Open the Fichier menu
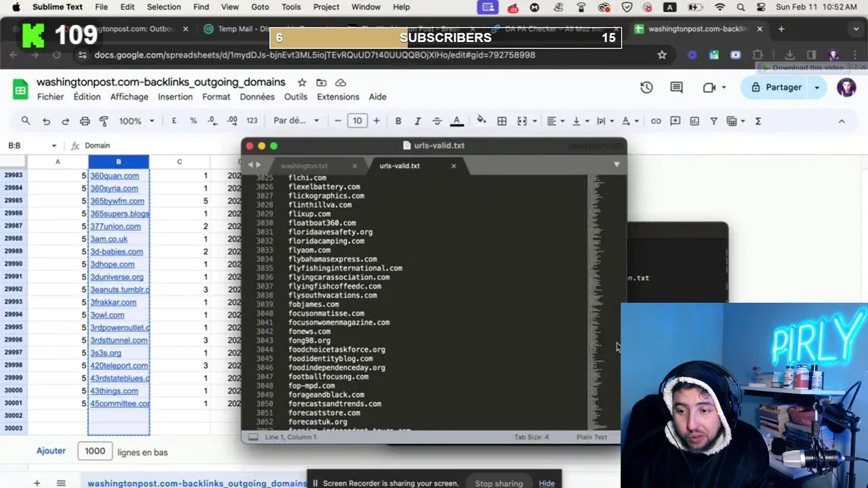This screenshot has width=868, height=488. pyautogui.click(x=50, y=97)
